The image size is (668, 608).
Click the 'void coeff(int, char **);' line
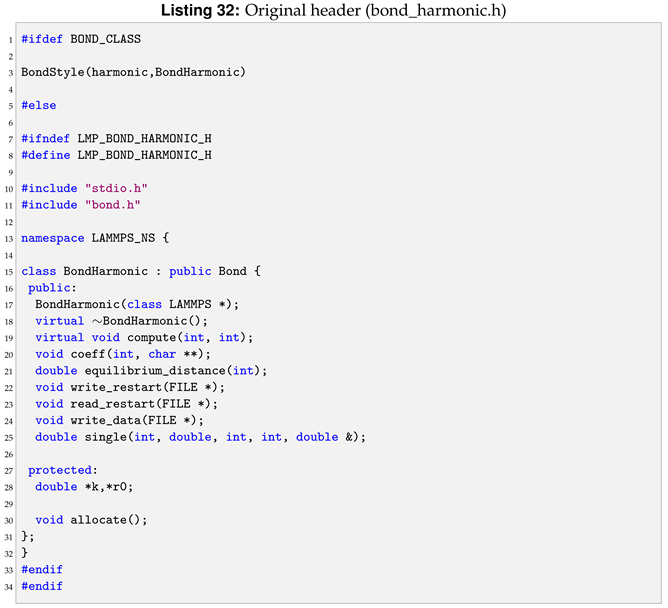(123, 354)
